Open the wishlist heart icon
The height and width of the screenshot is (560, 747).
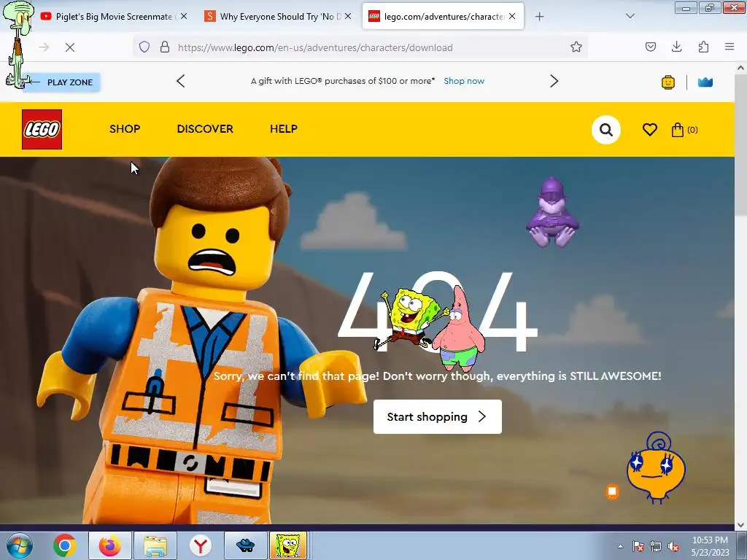pyautogui.click(x=650, y=130)
